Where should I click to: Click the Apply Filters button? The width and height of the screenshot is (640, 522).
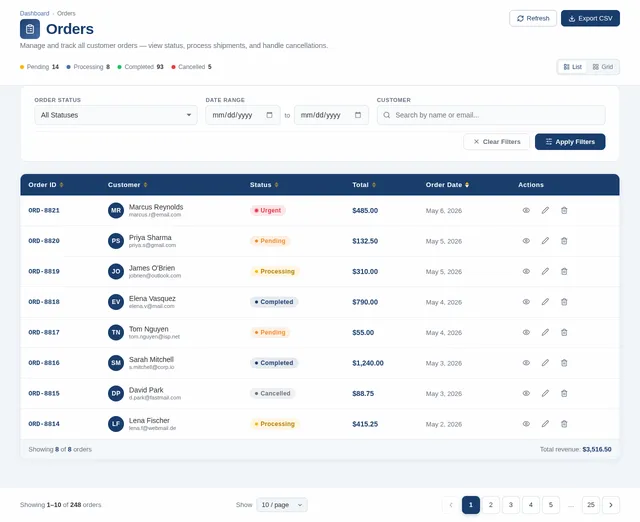click(x=570, y=142)
